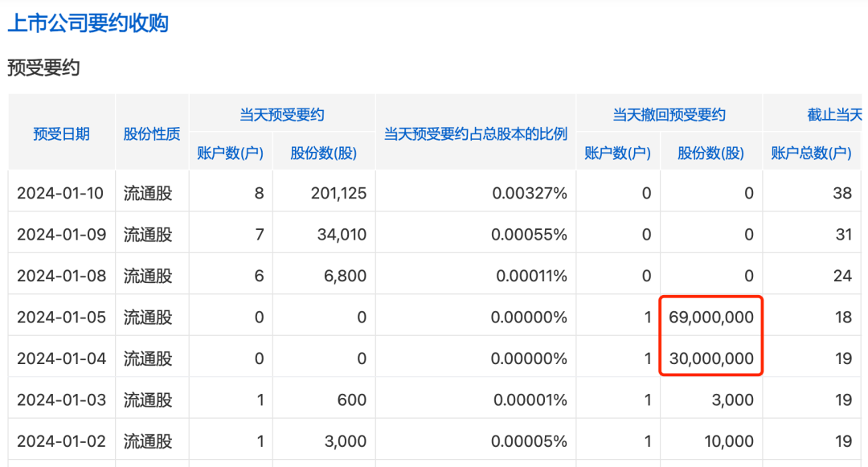Click the 股份性质 column header
The width and height of the screenshot is (868, 467).
[x=152, y=134]
